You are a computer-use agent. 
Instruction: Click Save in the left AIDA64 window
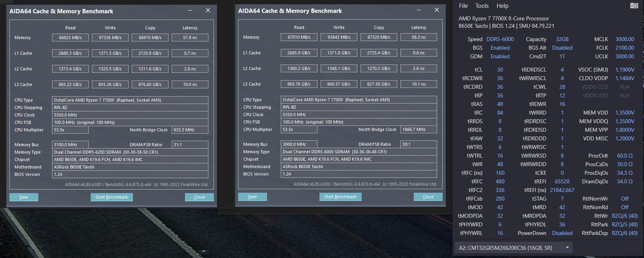[x=24, y=197]
